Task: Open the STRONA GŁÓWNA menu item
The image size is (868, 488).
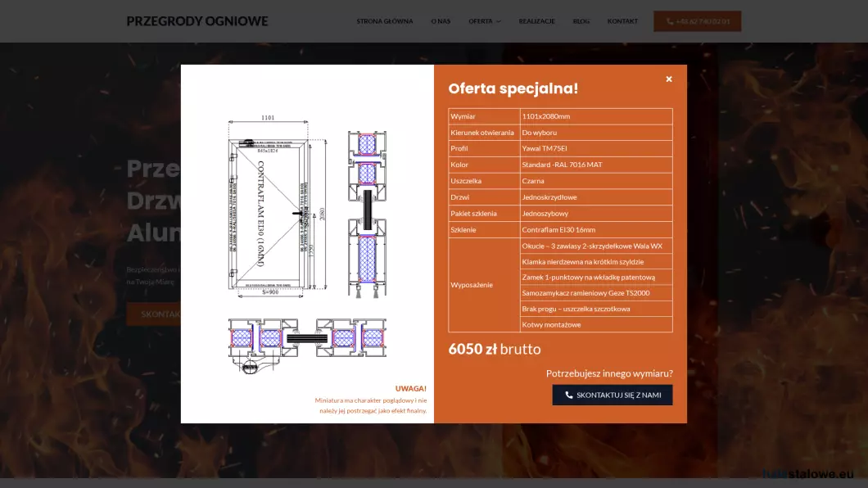Action: point(385,21)
